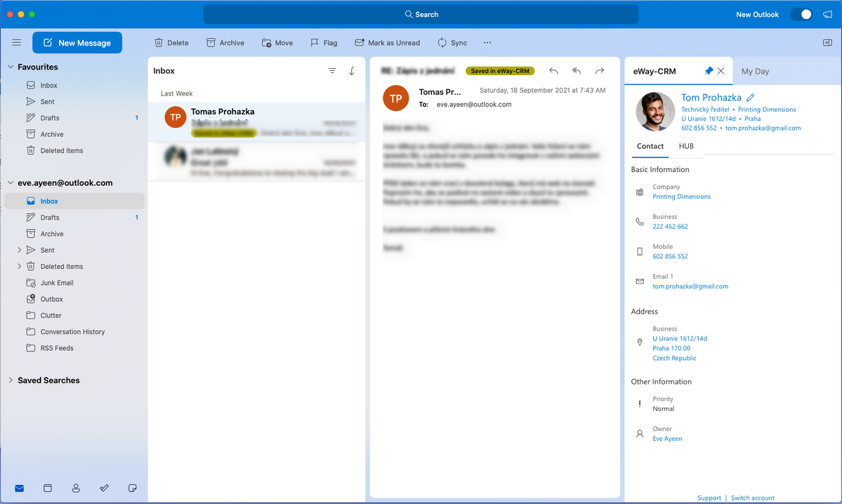Unpin the eWay-CRM pane

pos(709,71)
